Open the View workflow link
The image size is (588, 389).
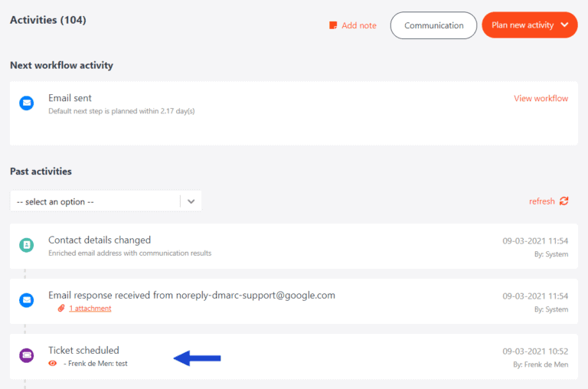click(x=541, y=98)
